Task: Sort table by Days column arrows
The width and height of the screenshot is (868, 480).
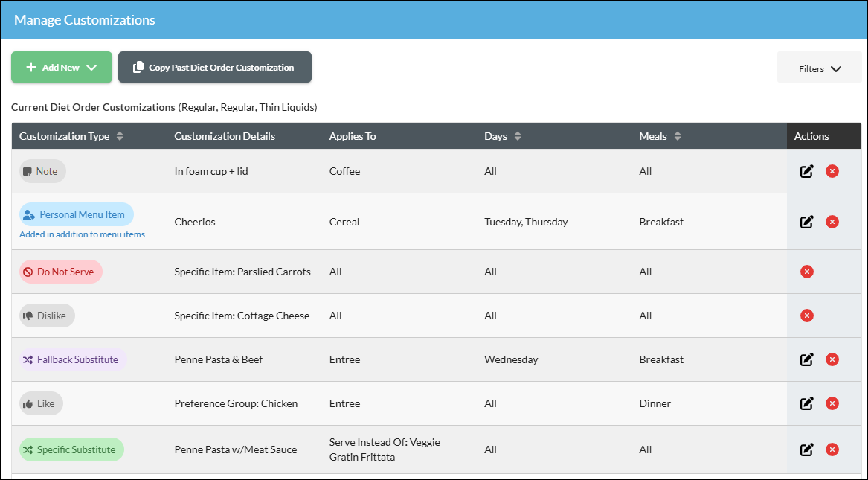Action: (517, 136)
